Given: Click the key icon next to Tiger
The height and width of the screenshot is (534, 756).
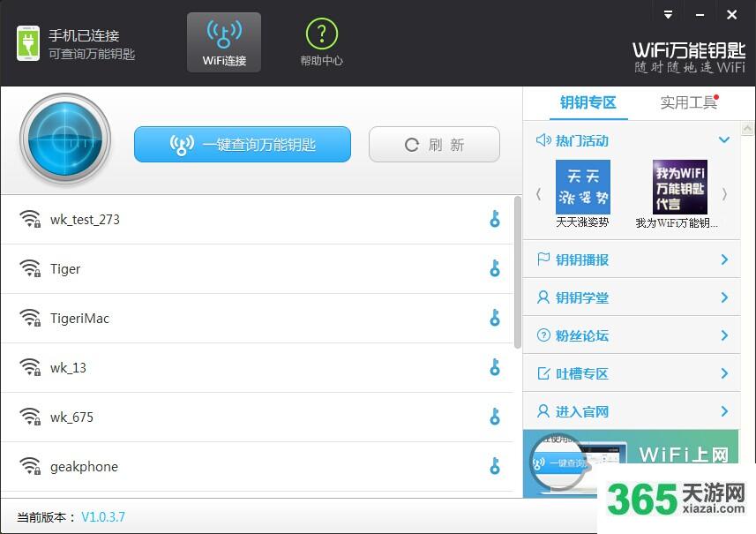Looking at the screenshot, I should click(495, 268).
